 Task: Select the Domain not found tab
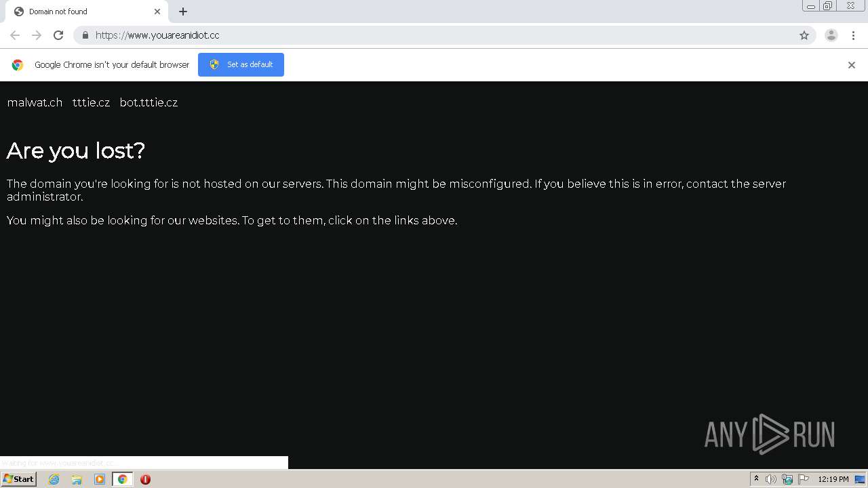coord(87,12)
